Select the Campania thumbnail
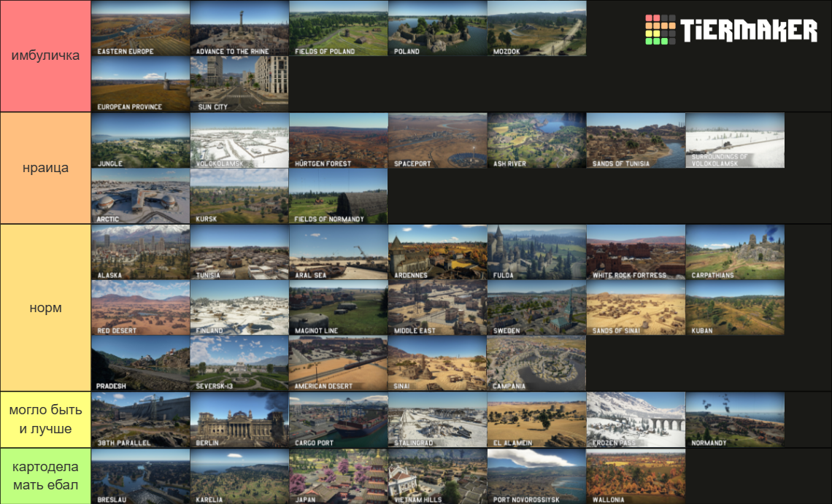 pos(537,363)
